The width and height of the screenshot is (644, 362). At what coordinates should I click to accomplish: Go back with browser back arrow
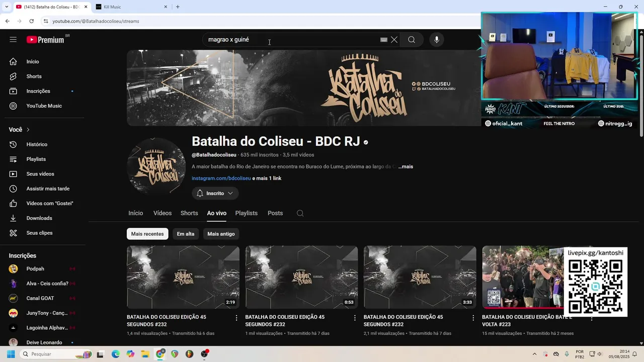pos(7,21)
